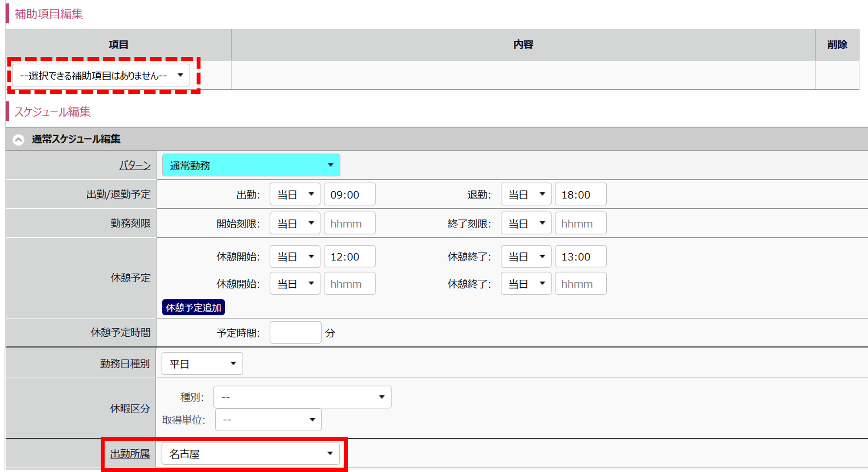Click the 休憩予定追加 button
This screenshot has height=472, width=868.
tap(194, 307)
